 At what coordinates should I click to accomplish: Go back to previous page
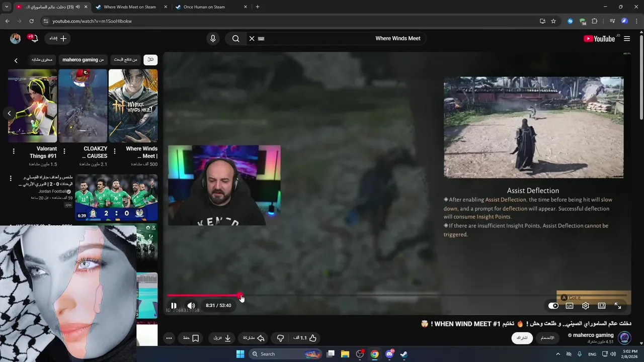point(7,21)
